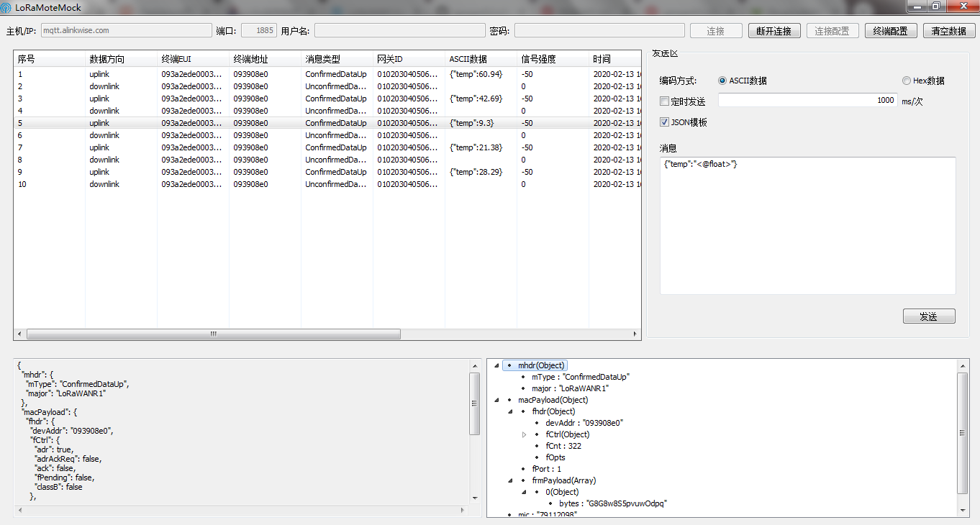Click left scroll arrow of data table
The image size is (980, 525).
[19, 334]
